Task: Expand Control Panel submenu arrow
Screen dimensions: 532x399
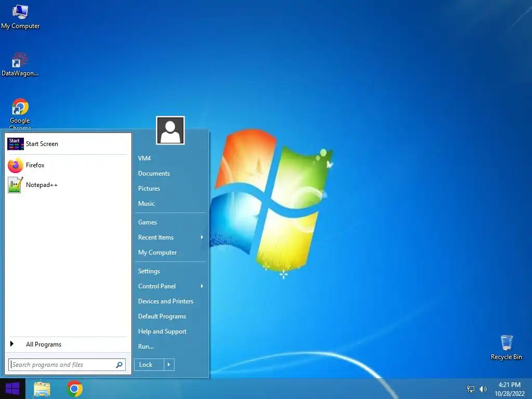Action: pos(202,286)
